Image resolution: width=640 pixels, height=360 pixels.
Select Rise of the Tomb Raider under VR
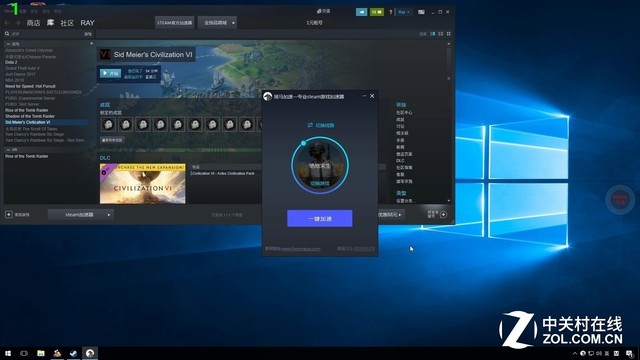coord(27,156)
